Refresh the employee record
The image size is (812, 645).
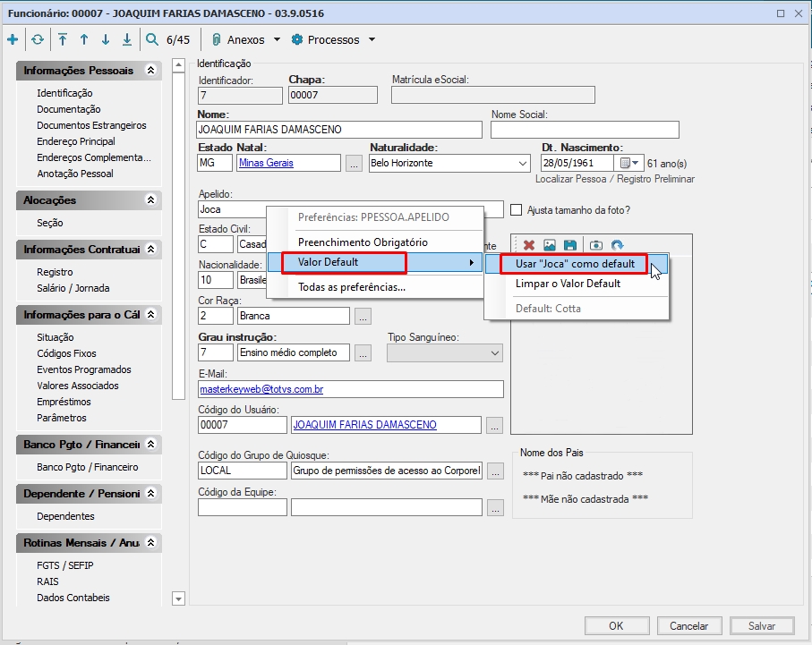pyautogui.click(x=38, y=39)
